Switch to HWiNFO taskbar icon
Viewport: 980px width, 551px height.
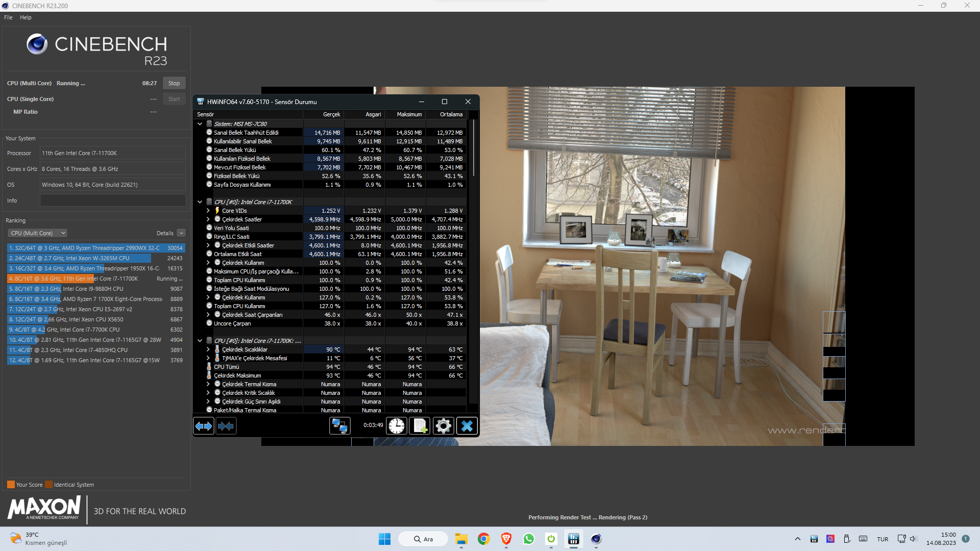tap(574, 539)
